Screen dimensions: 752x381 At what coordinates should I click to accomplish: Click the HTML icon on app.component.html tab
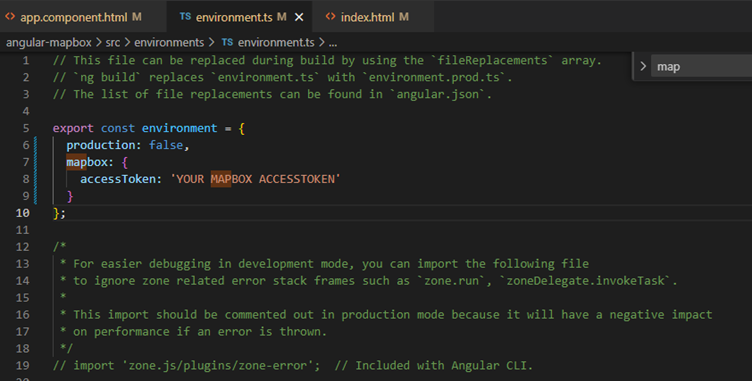click(10, 17)
